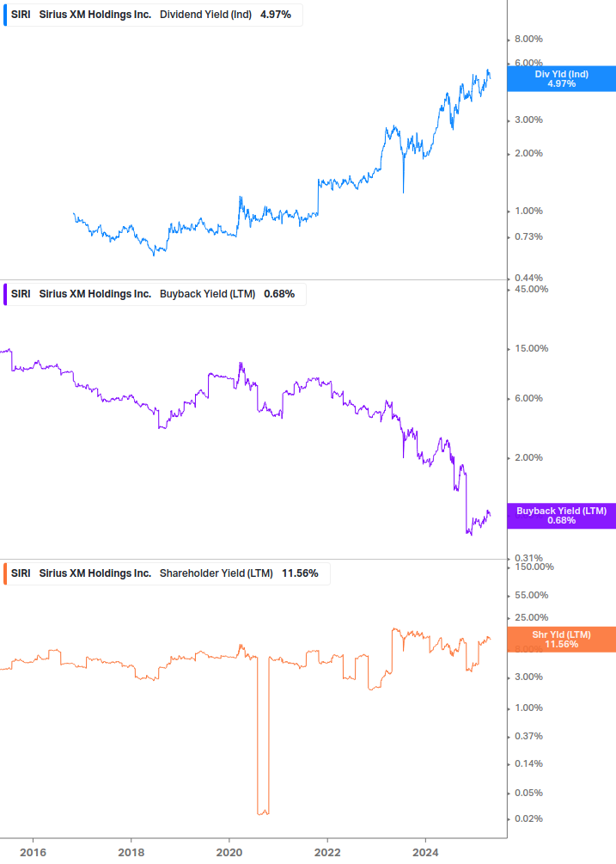This screenshot has height=864, width=616.
Task: Click the SIRI ticker in the Shareholder Yield legend
Action: coord(21,573)
